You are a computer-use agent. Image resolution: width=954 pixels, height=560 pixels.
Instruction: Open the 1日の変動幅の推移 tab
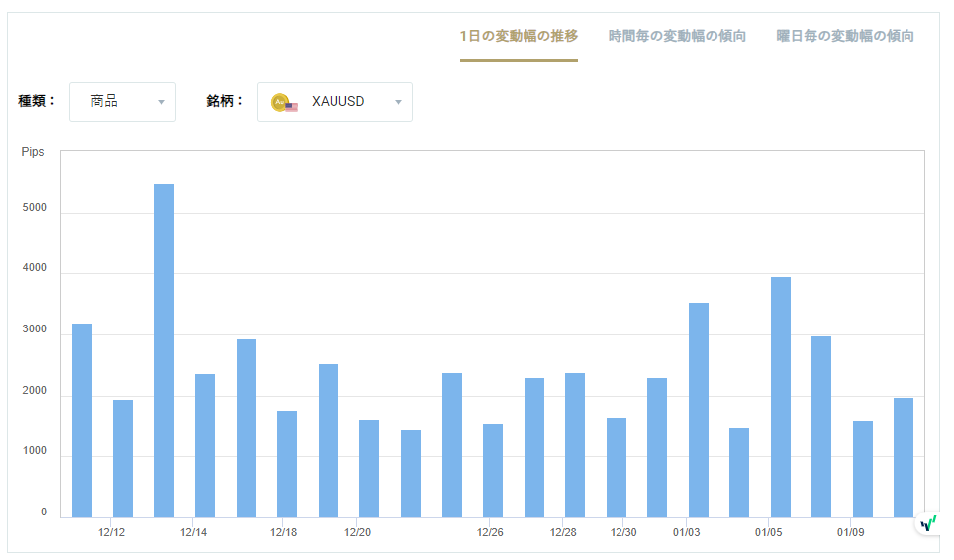(x=519, y=36)
